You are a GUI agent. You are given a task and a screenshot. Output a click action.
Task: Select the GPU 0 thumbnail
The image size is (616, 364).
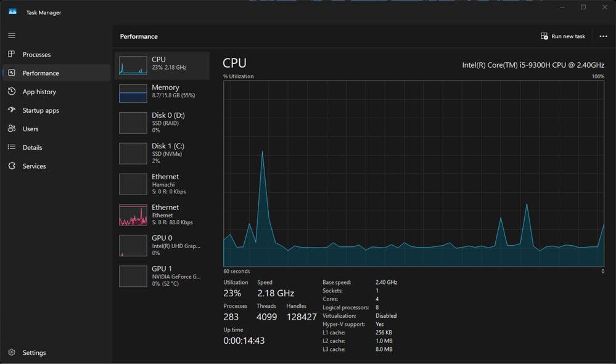pos(133,246)
